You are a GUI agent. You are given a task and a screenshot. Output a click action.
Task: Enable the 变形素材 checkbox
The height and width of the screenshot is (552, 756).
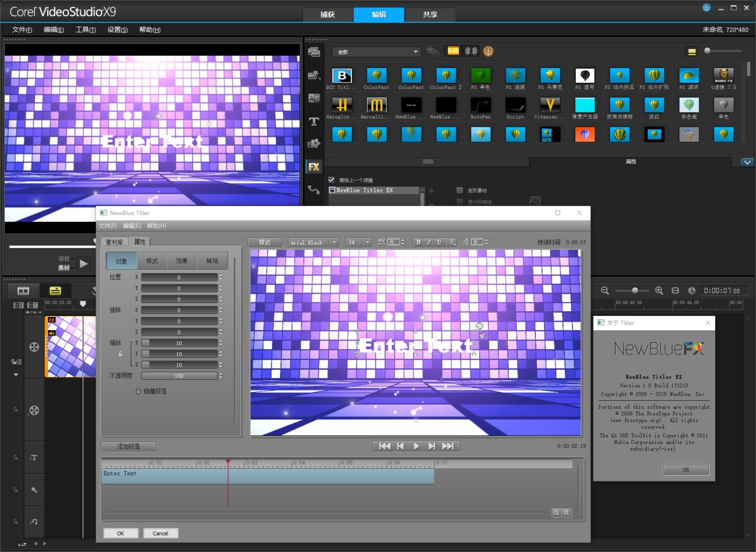[460, 190]
